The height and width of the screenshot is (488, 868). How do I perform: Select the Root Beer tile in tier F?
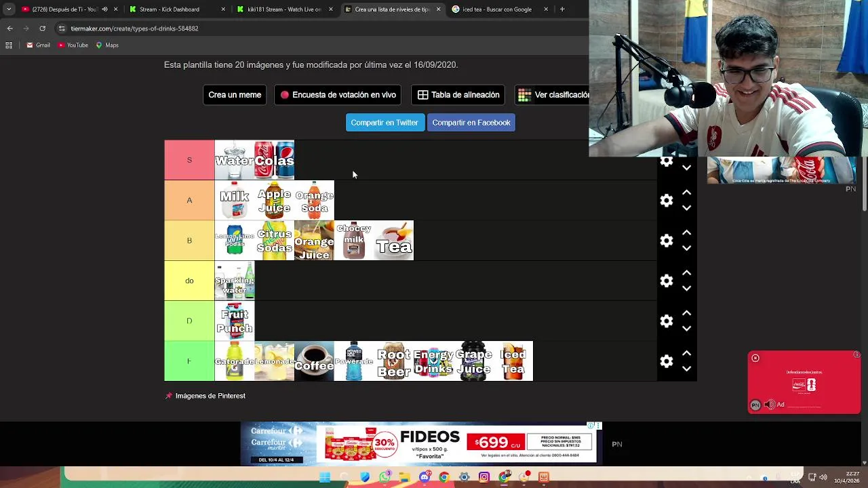(x=394, y=361)
